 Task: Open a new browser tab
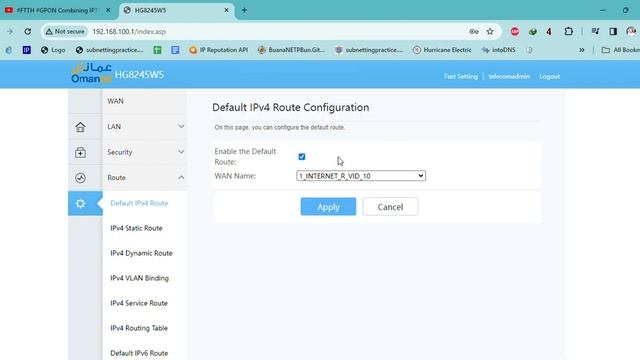tap(244, 10)
